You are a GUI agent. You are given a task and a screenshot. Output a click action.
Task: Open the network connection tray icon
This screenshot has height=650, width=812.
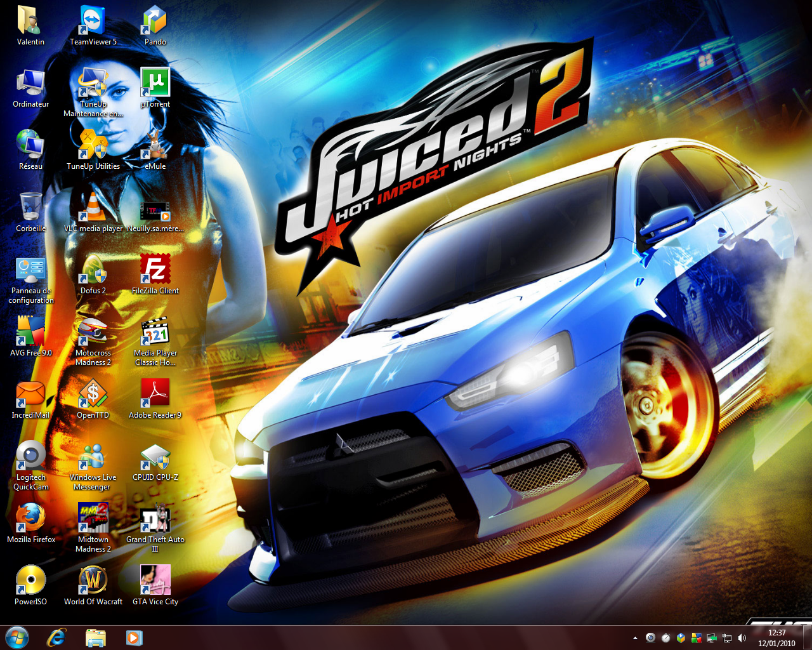click(x=726, y=637)
